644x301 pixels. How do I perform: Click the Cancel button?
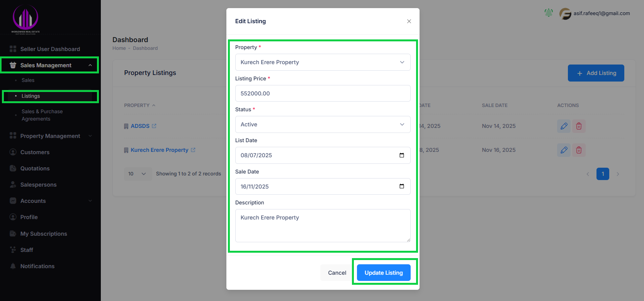pos(337,273)
